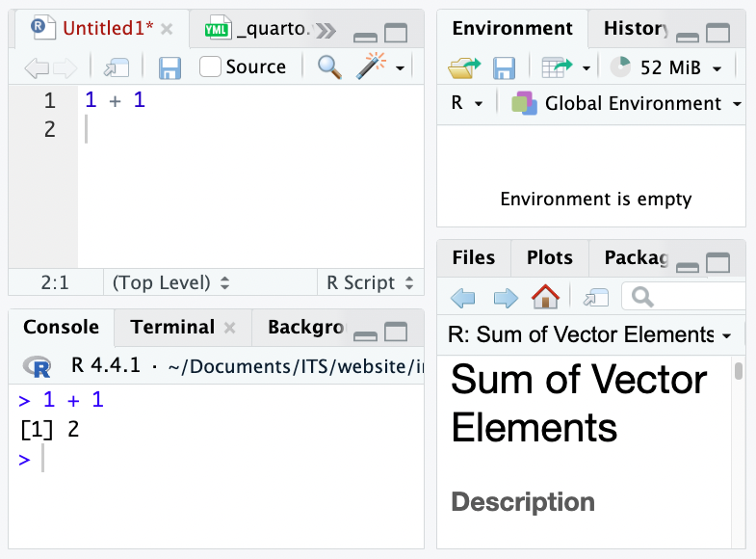Load a workspace with the open folder icon
This screenshot has height=559, width=756.
point(464,67)
